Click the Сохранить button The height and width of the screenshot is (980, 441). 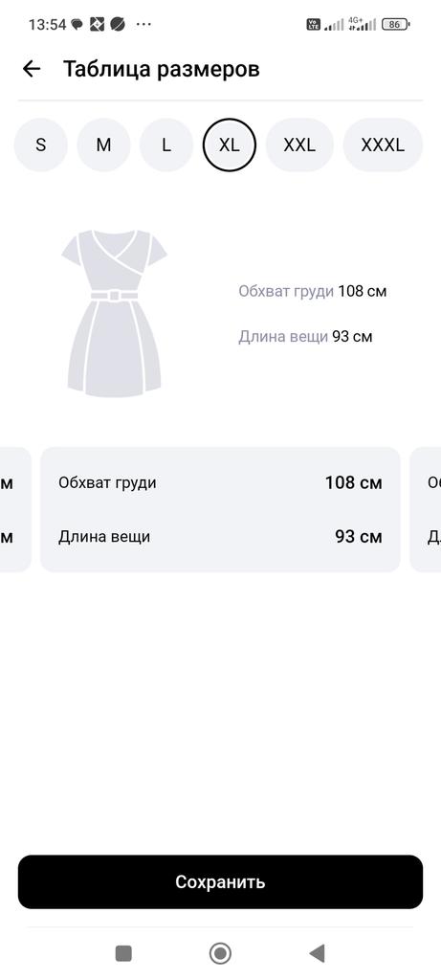tap(220, 881)
